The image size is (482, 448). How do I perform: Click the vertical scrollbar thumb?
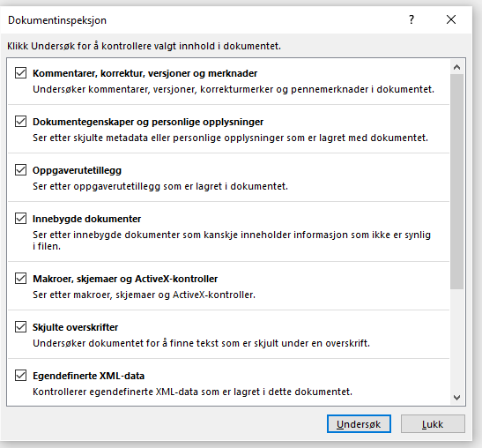[x=456, y=182]
